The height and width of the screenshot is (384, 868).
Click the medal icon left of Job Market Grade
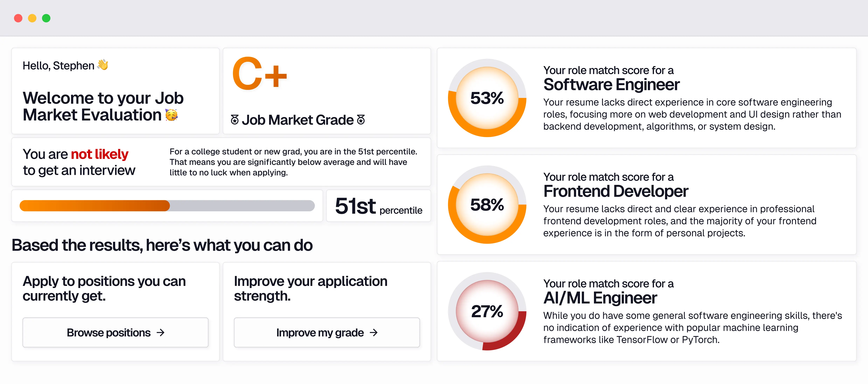[235, 119]
